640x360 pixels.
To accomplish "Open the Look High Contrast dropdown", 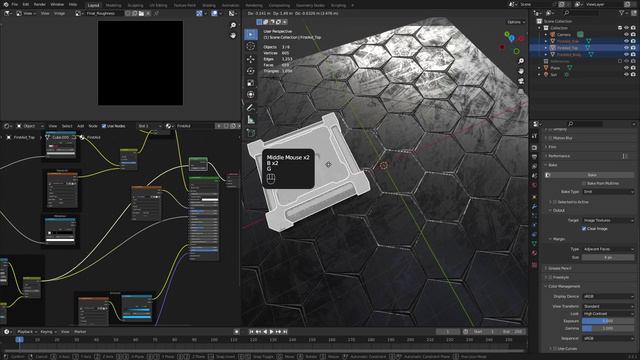I will coord(608,313).
